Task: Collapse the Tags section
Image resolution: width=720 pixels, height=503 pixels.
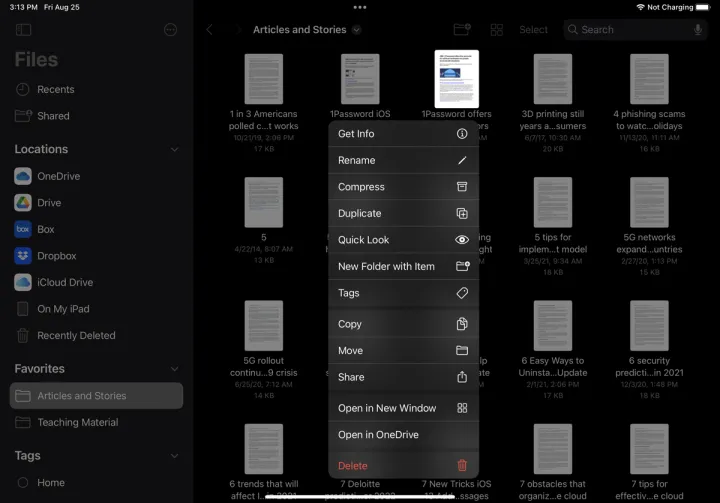Action: (x=175, y=456)
